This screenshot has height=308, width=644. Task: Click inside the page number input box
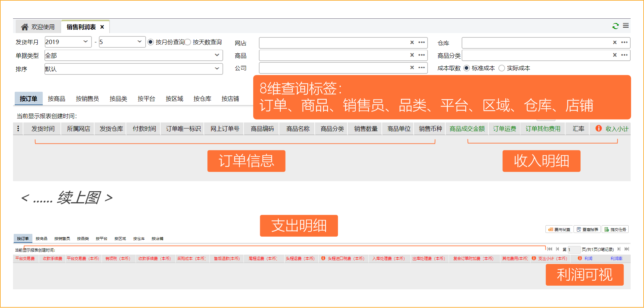pos(574,249)
